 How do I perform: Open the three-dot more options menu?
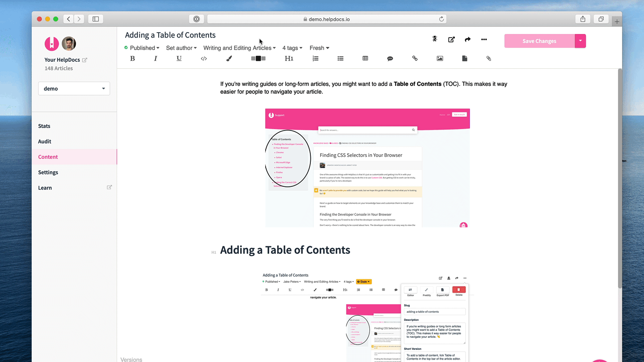click(x=484, y=39)
